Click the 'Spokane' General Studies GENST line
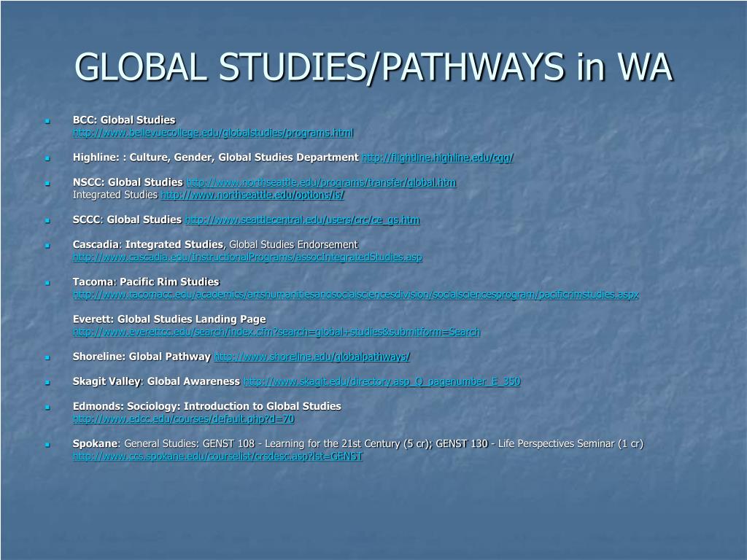The image size is (747, 560). tap(357, 444)
